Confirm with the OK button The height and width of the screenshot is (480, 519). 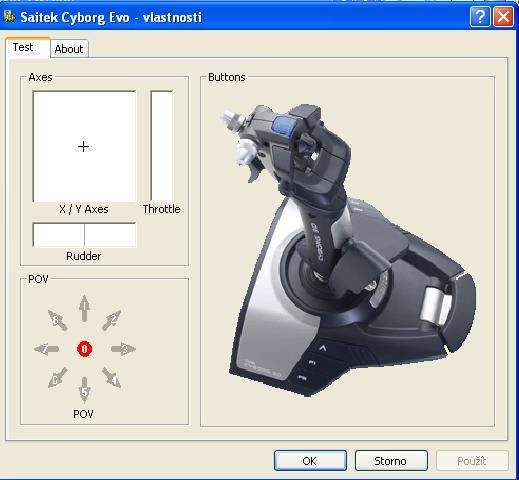tap(310, 461)
